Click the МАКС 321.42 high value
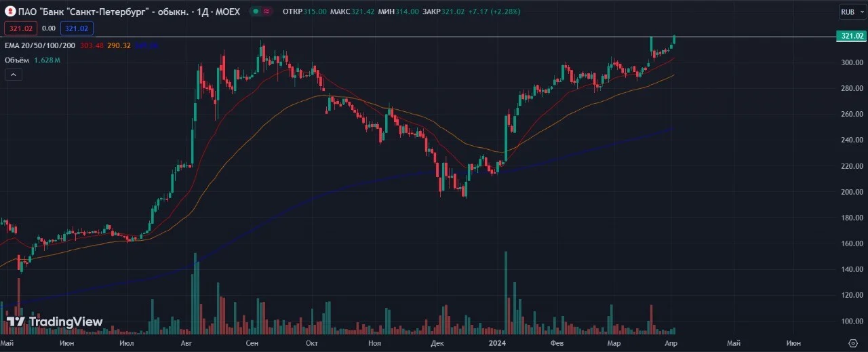 (x=352, y=12)
